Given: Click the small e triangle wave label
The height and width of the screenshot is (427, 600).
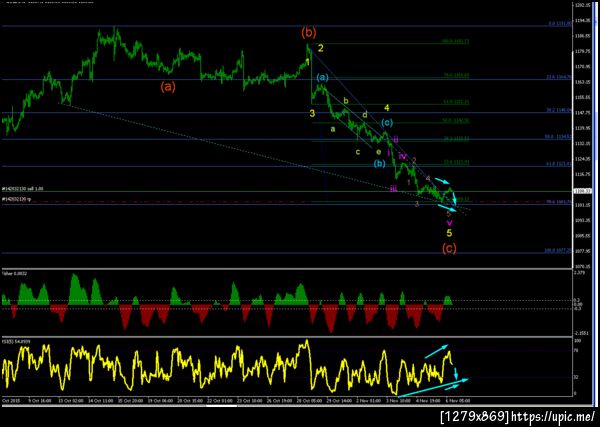Looking at the screenshot, I should click(x=378, y=152).
